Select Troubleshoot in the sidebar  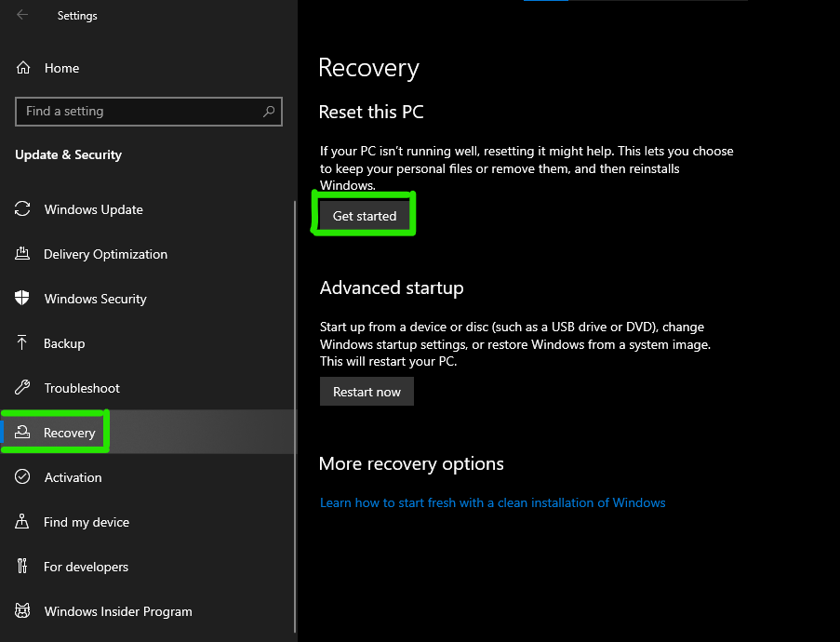pyautogui.click(x=149, y=387)
